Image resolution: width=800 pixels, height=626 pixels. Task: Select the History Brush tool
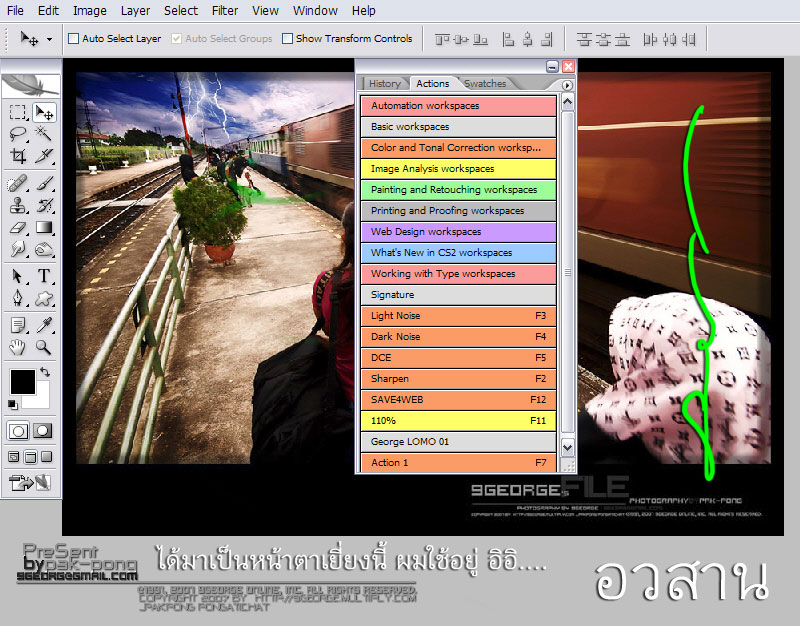(44, 205)
